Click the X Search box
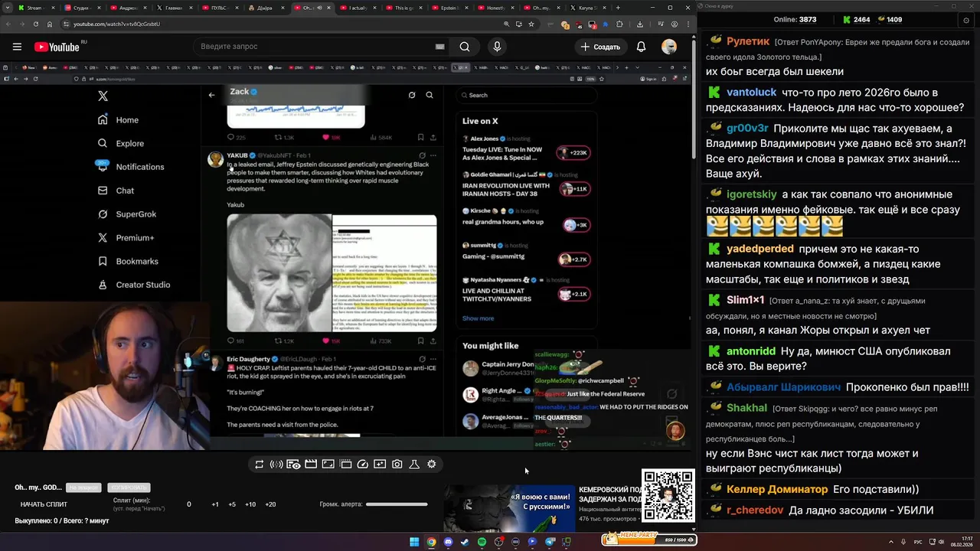The width and height of the screenshot is (980, 551). point(525,95)
